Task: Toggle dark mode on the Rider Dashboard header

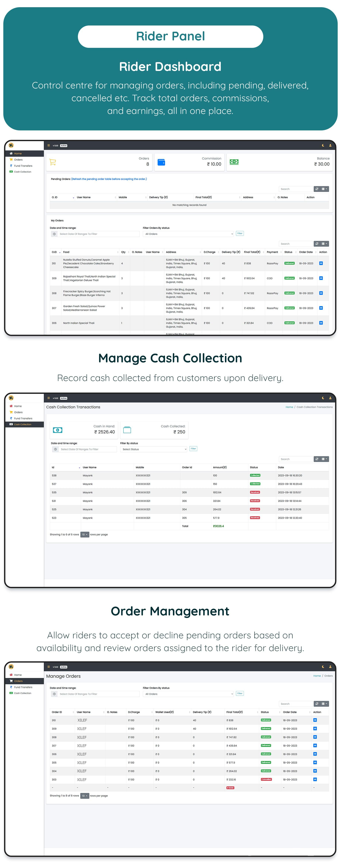Action: coord(323,146)
